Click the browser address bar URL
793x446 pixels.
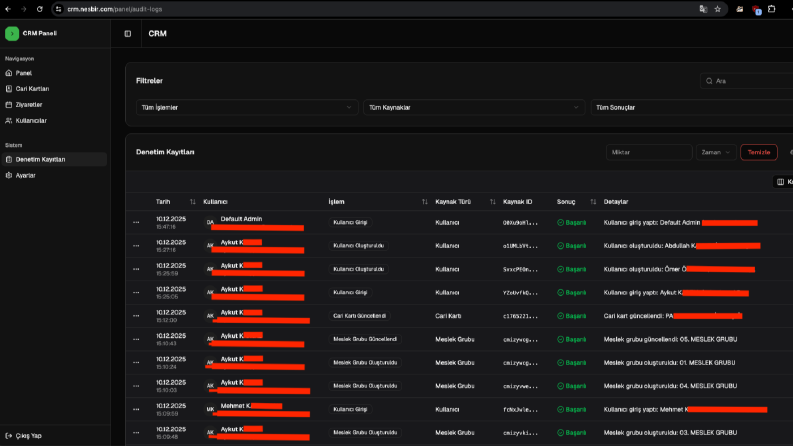[115, 9]
